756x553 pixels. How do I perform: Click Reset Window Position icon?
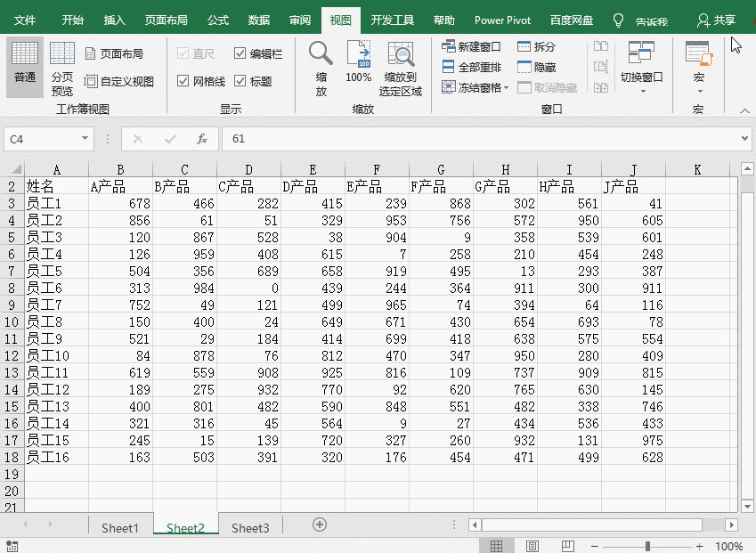601,87
